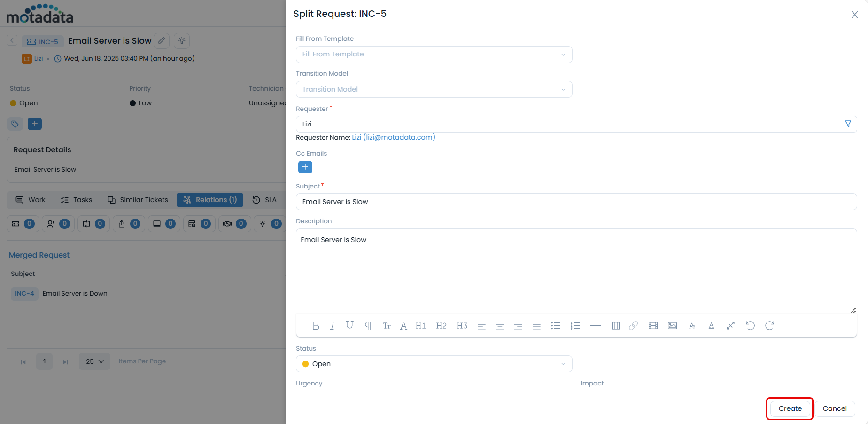Toggle bold formatting in description editor
868x424 pixels.
pyautogui.click(x=316, y=326)
